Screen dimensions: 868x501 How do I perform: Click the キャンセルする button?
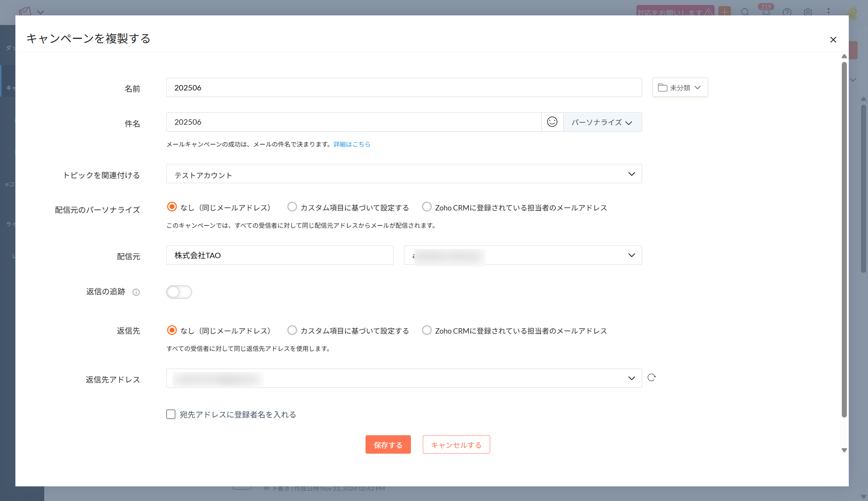click(x=456, y=445)
